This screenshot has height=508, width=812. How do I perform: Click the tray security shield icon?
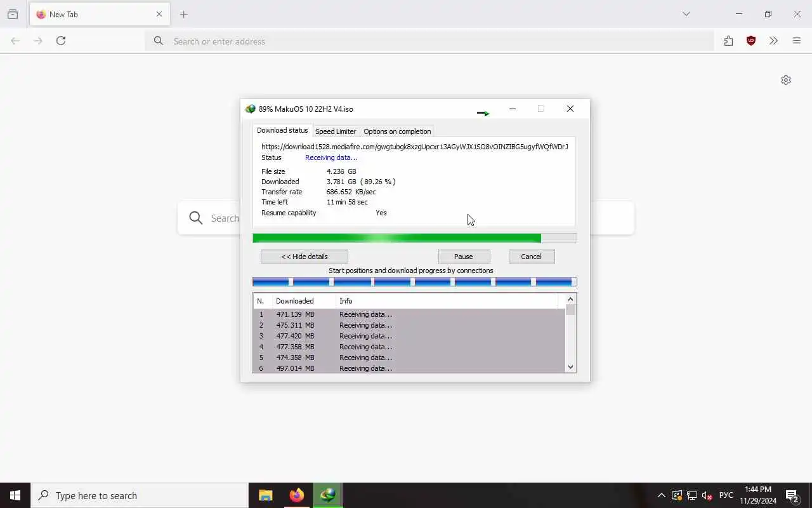[x=677, y=495]
